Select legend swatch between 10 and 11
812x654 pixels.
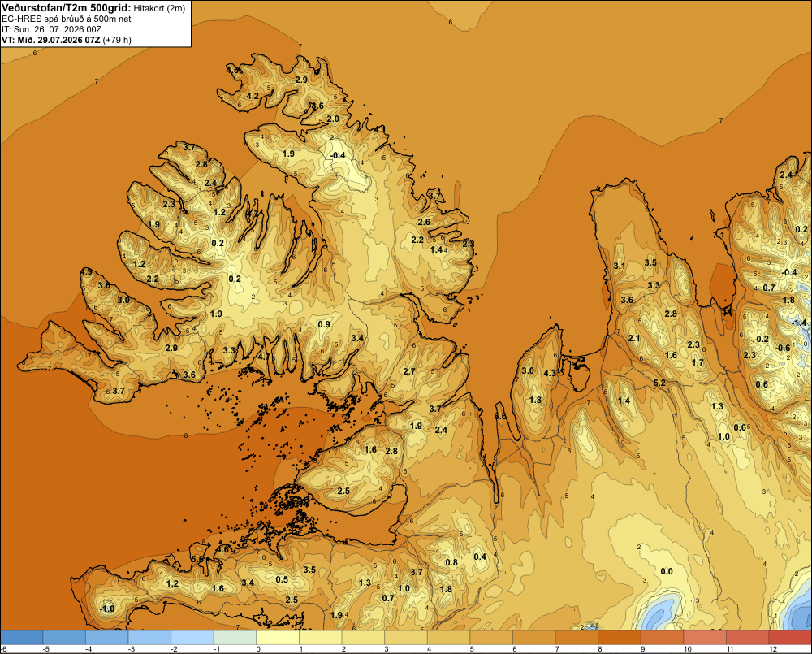(705, 637)
